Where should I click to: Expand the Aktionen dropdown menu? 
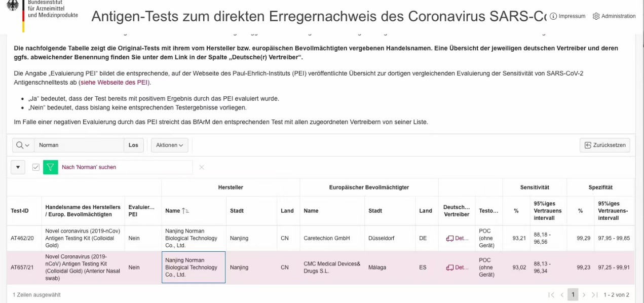click(169, 145)
